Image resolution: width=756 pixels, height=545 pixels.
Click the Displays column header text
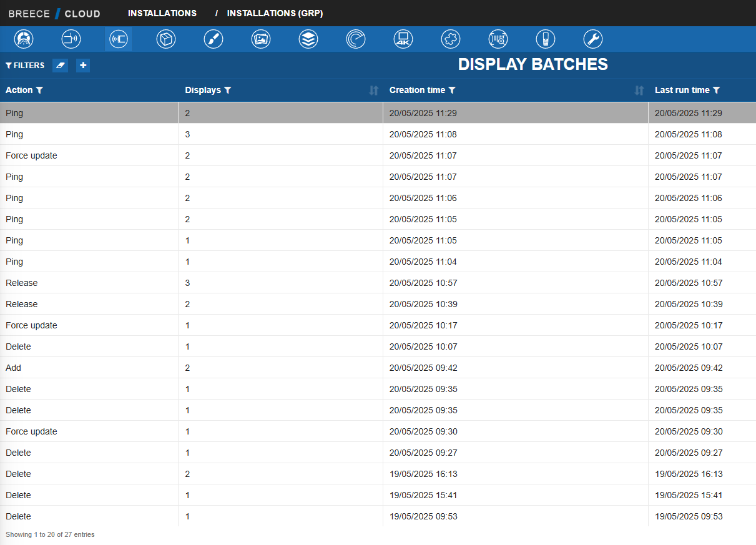click(203, 91)
